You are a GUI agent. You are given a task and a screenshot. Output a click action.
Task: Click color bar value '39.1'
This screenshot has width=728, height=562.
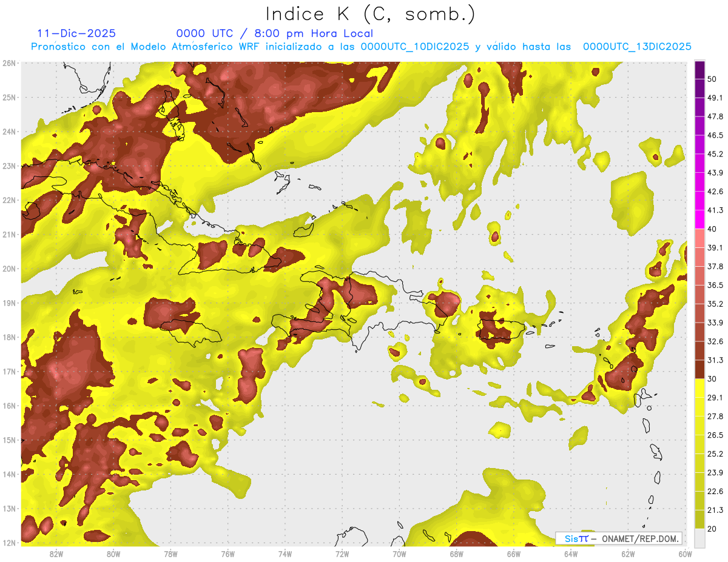pos(715,247)
